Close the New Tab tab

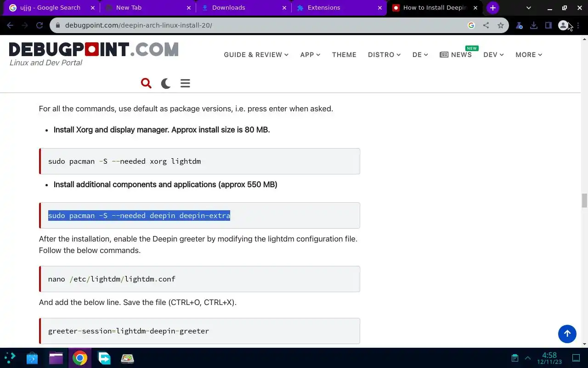tap(189, 8)
